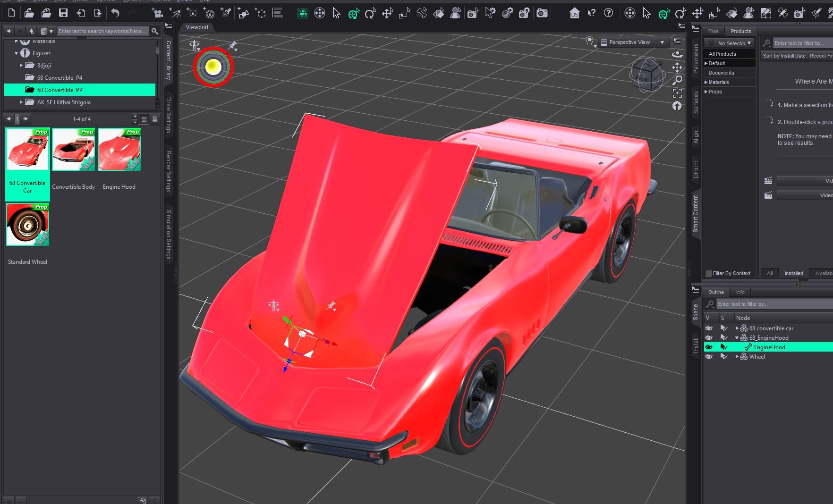The height and width of the screenshot is (504, 833).
Task: Click the viewport reset view icon
Action: pos(677,106)
